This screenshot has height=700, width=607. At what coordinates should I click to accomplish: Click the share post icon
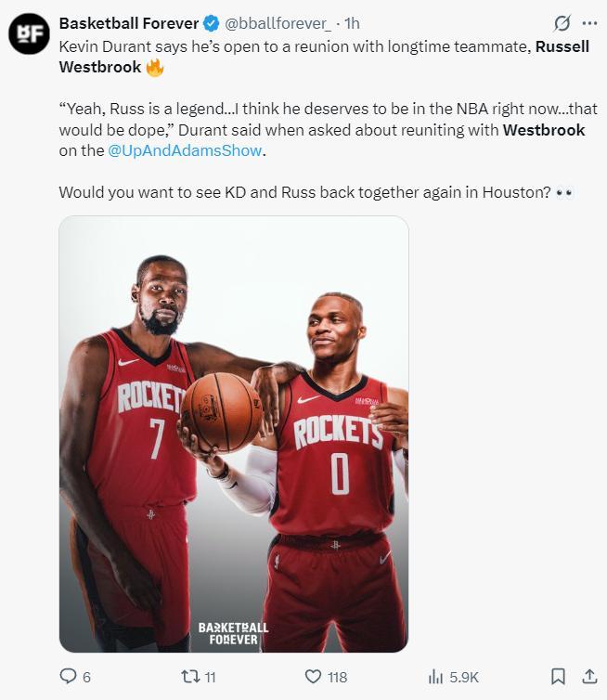point(589,677)
